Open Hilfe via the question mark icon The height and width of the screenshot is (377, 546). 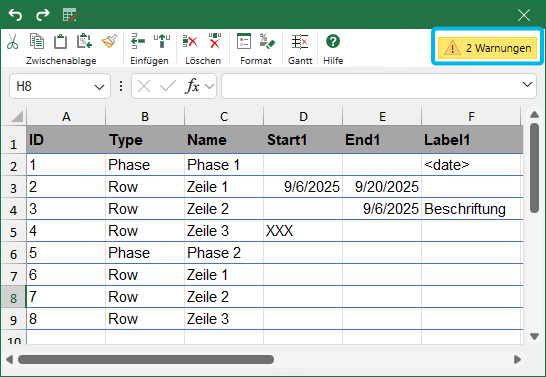coord(333,41)
